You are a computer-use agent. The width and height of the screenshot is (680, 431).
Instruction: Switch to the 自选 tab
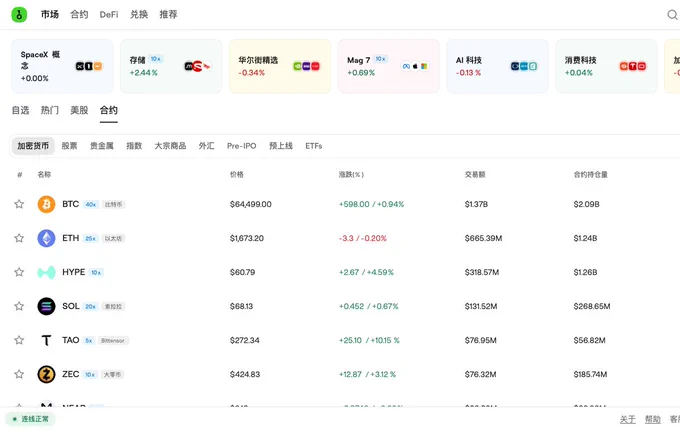click(x=20, y=111)
